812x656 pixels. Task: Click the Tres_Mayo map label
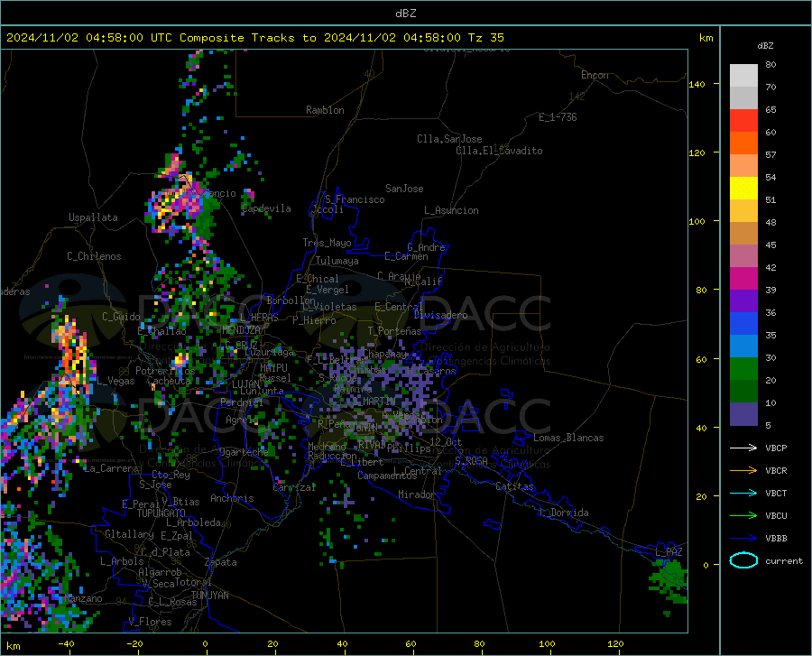(327, 243)
